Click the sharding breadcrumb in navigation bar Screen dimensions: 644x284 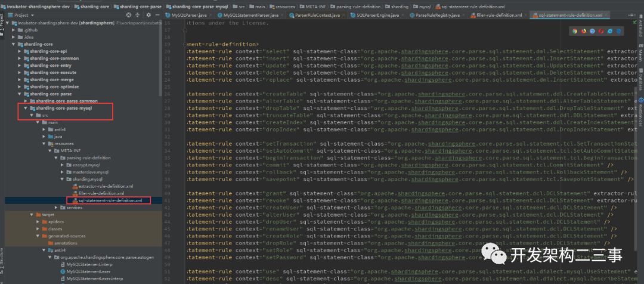[x=395, y=7]
